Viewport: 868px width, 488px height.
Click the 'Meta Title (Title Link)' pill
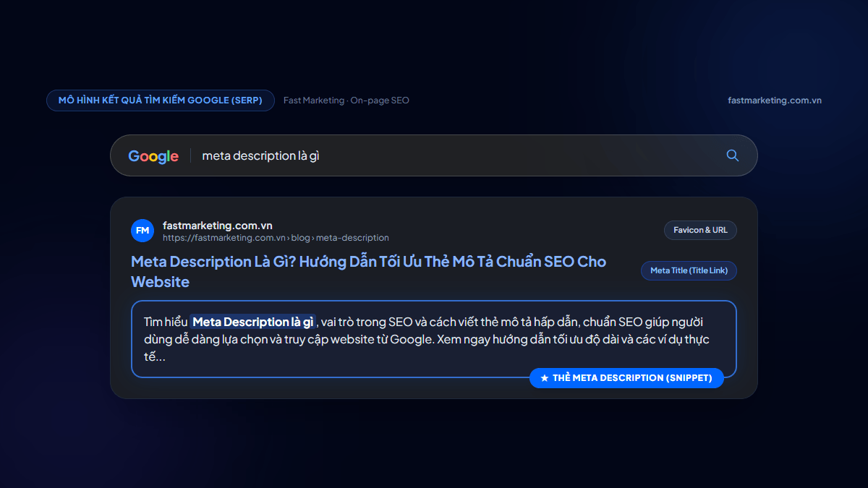pos(689,270)
